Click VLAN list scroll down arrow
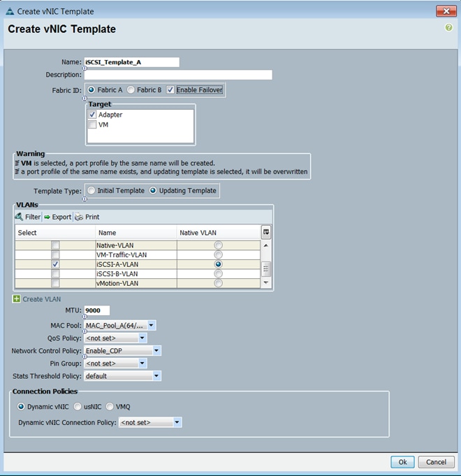 (x=265, y=282)
